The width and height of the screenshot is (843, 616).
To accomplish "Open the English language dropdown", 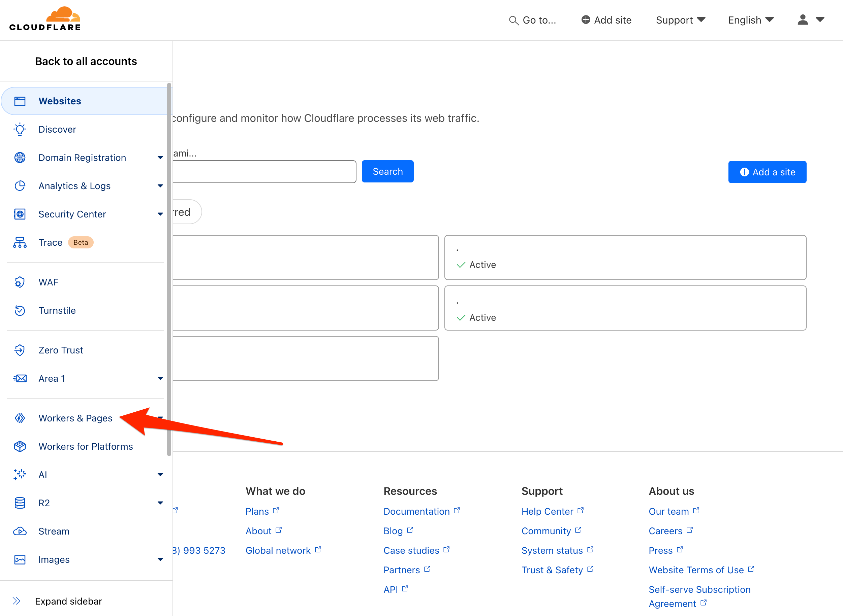I will [x=750, y=20].
